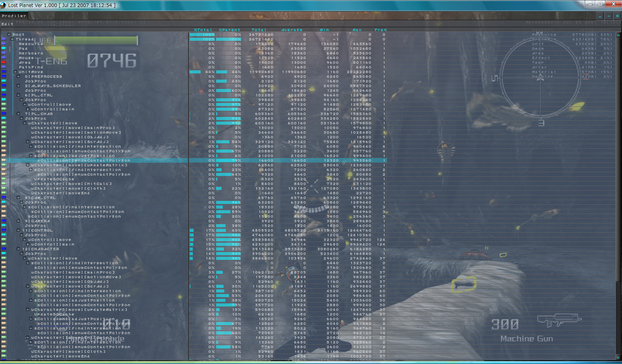
Task: Collapse the 2:ALWAYS_SCHEDULER node
Action: click(x=18, y=85)
